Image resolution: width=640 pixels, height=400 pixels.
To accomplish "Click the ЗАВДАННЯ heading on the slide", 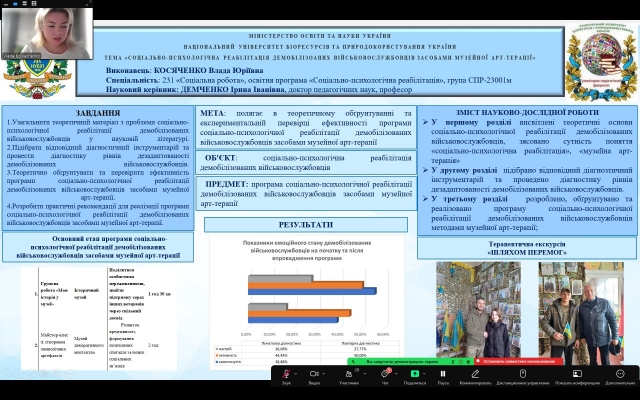I will pos(97,113).
